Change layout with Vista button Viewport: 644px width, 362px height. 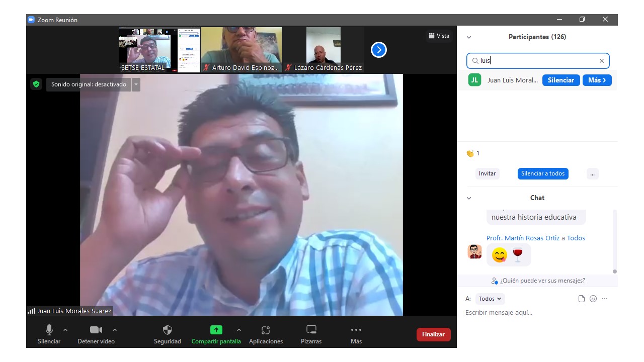coord(439,36)
